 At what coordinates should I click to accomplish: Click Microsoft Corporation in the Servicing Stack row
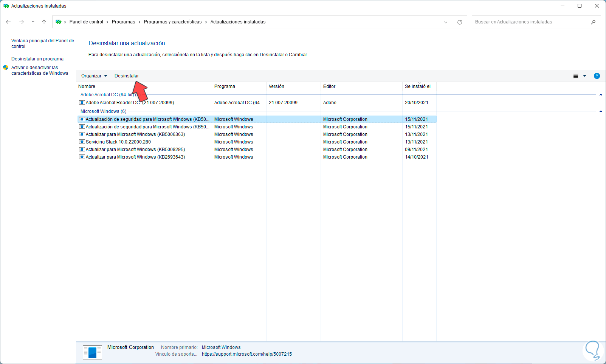(x=345, y=142)
